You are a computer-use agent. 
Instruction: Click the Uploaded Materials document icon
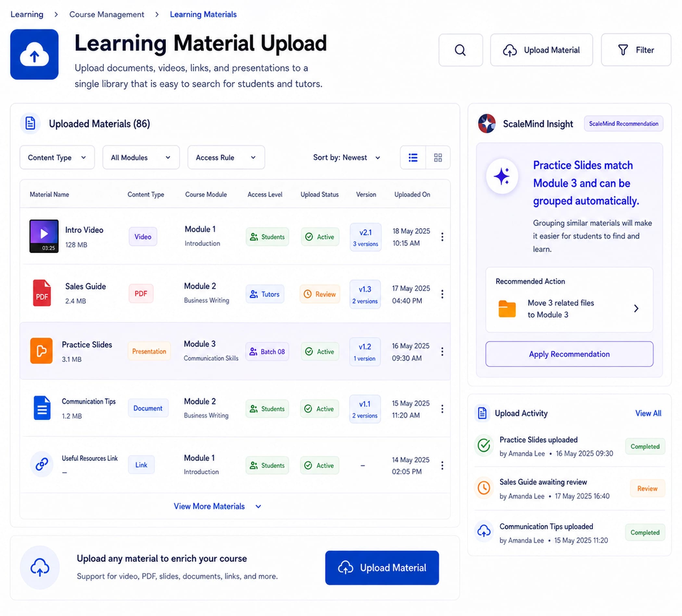click(30, 123)
